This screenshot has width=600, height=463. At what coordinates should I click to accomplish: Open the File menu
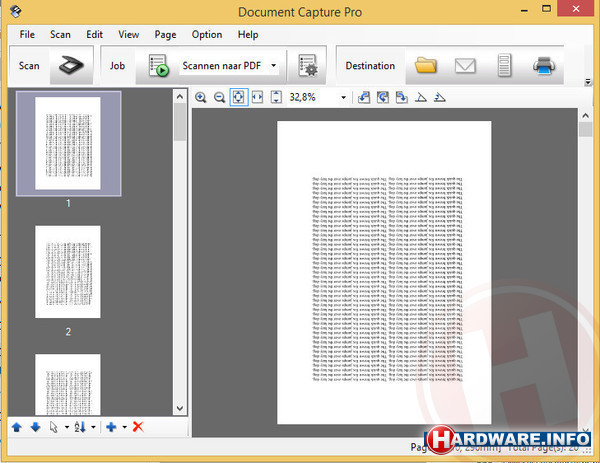[x=27, y=34]
